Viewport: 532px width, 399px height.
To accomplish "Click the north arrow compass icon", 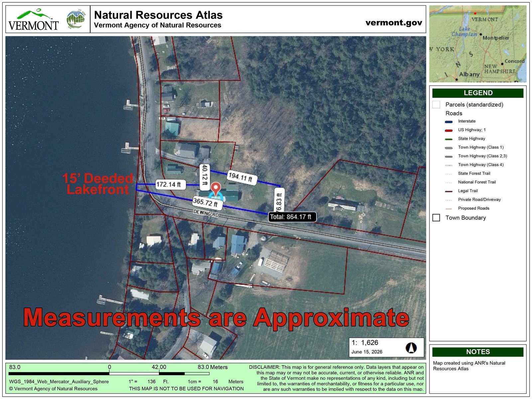I will [411, 348].
